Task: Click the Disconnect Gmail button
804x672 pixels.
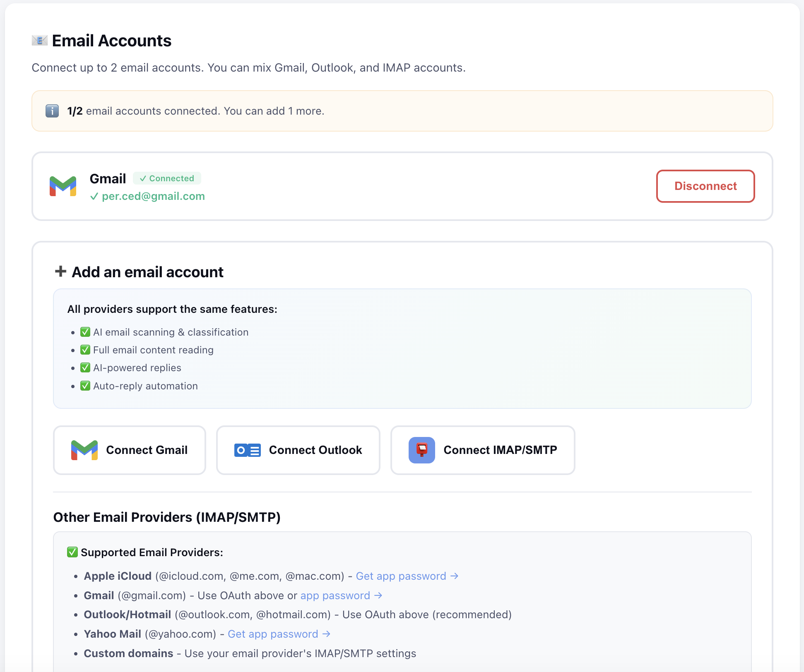Action: pos(705,186)
